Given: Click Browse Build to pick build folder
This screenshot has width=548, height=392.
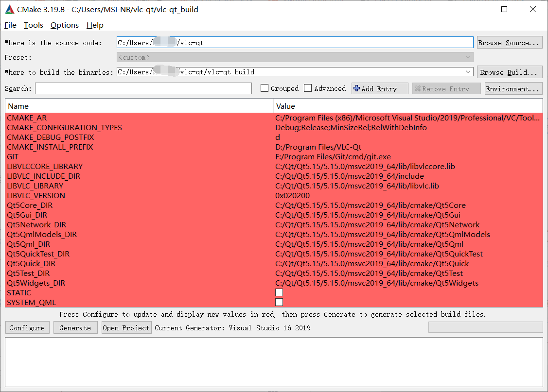Looking at the screenshot, I should [x=509, y=71].
